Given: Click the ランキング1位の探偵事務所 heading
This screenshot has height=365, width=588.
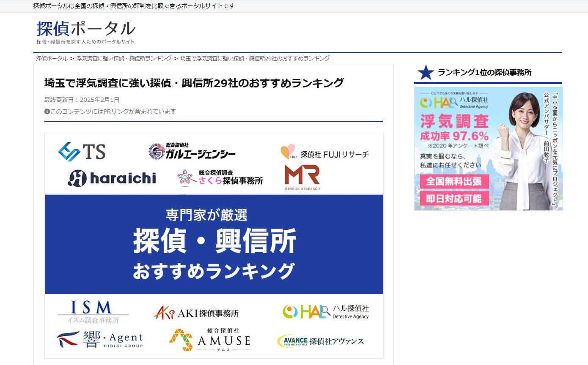Looking at the screenshot, I should click(485, 72).
